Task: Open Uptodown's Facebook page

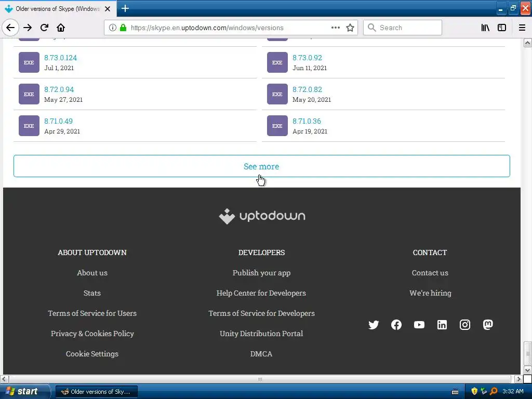Action: (x=396, y=325)
